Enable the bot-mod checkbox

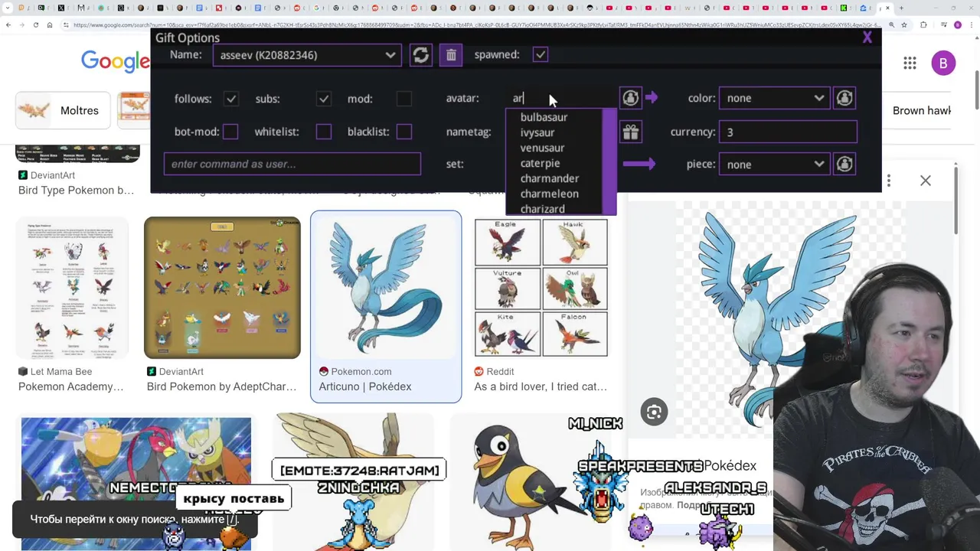pyautogui.click(x=230, y=132)
